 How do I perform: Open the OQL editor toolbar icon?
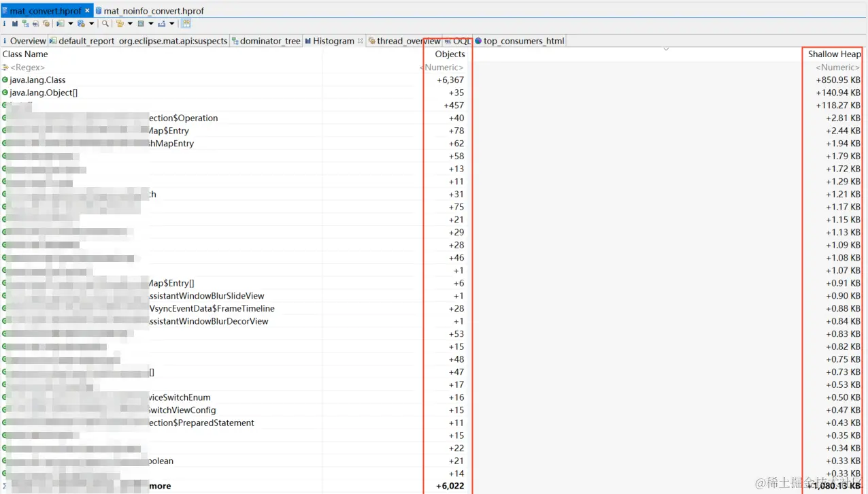[x=35, y=23]
